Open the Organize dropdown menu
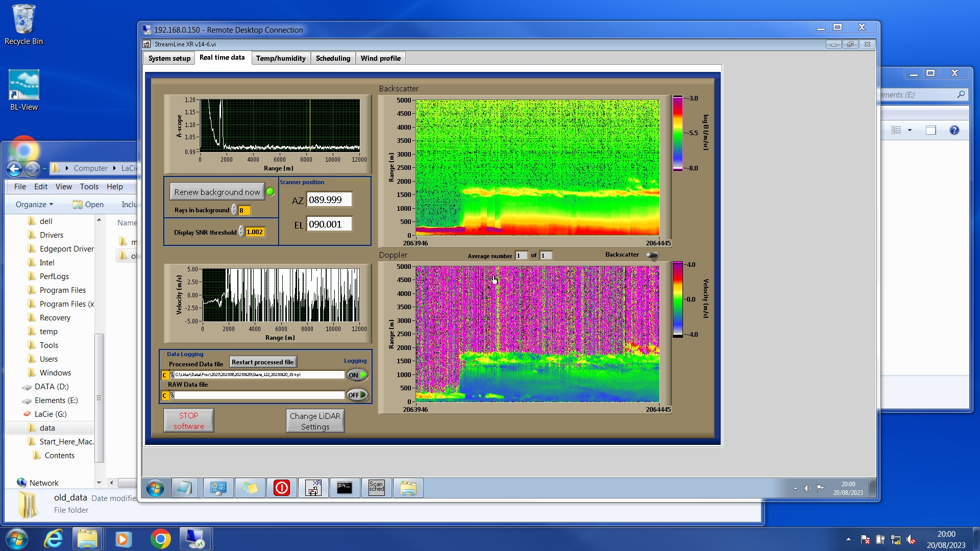This screenshot has height=551, width=980. 34,204
